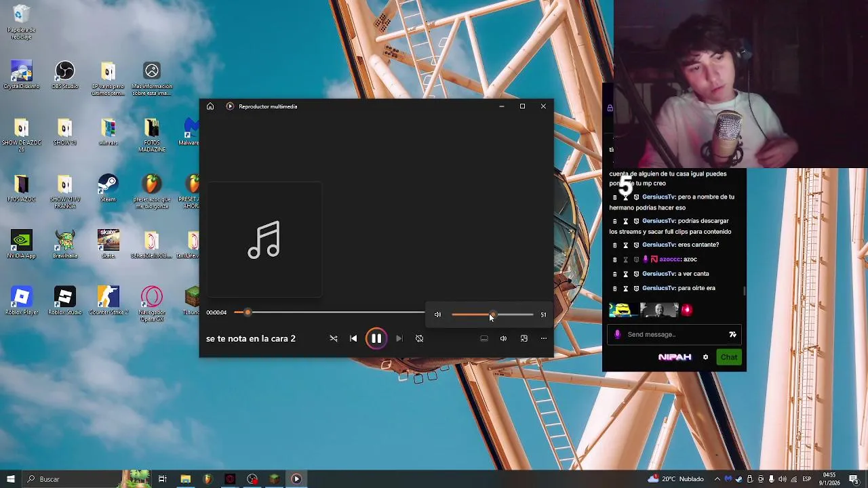Select the Navegador Opera GX desktop icon
Image resolution: width=868 pixels, height=488 pixels.
(x=152, y=304)
